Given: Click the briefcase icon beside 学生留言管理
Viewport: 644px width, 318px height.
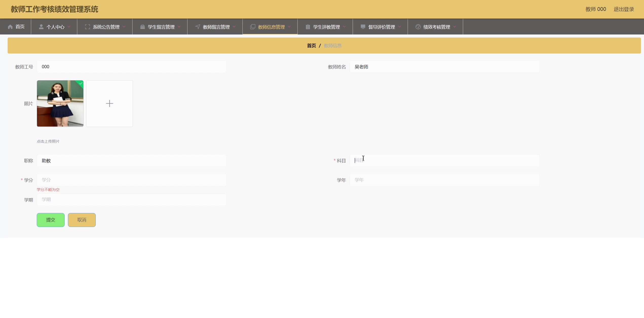Looking at the screenshot, I should click(x=143, y=27).
